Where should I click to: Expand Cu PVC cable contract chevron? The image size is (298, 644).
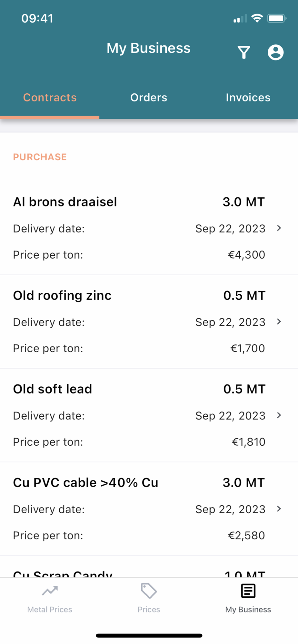coord(279,509)
